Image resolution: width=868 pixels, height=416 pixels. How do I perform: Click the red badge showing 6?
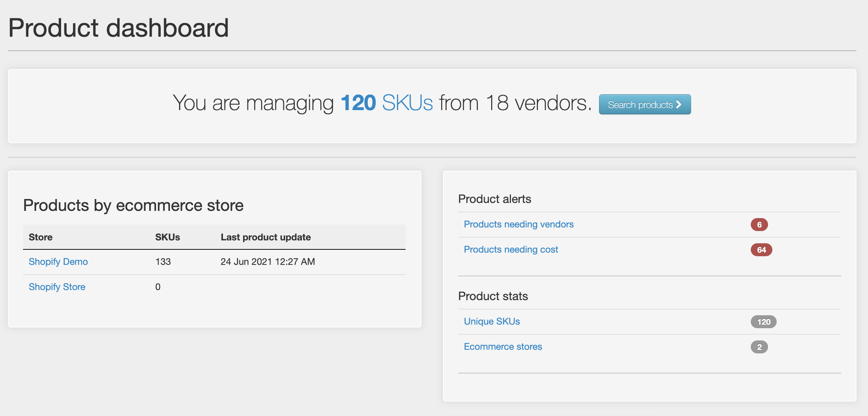(759, 225)
